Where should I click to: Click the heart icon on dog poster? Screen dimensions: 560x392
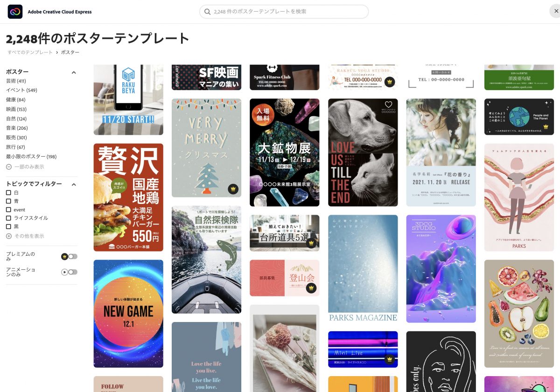coord(389,105)
